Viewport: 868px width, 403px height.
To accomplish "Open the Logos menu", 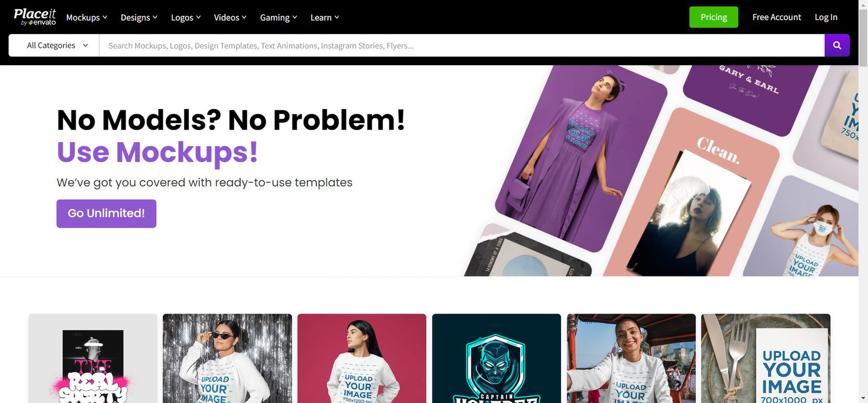I will [x=186, y=17].
